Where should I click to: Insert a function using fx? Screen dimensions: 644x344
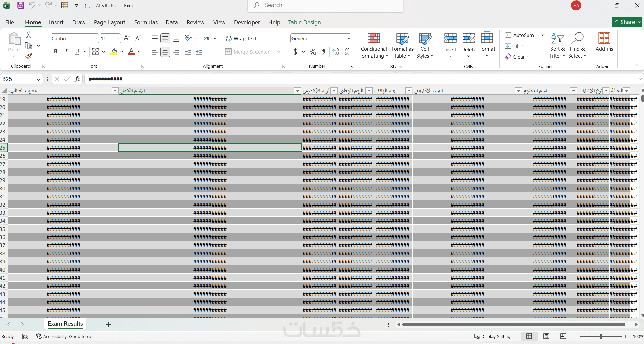click(x=78, y=79)
